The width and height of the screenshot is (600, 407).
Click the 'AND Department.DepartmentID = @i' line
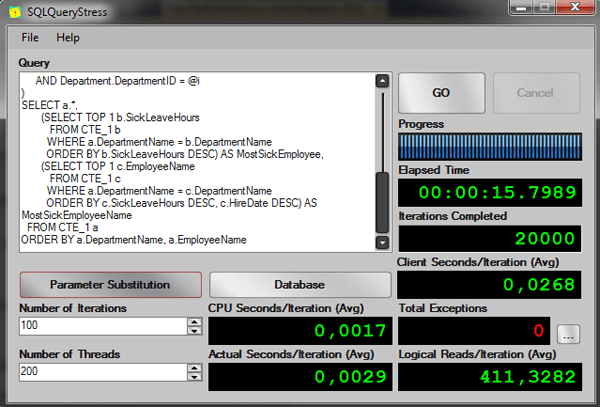(117, 81)
